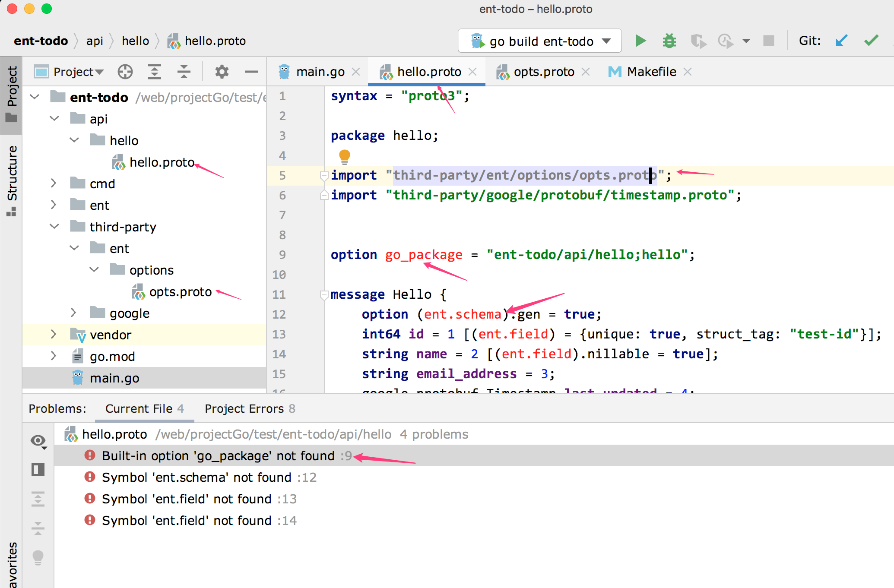Show quick fix bulb in Problems panel

[x=38, y=557]
